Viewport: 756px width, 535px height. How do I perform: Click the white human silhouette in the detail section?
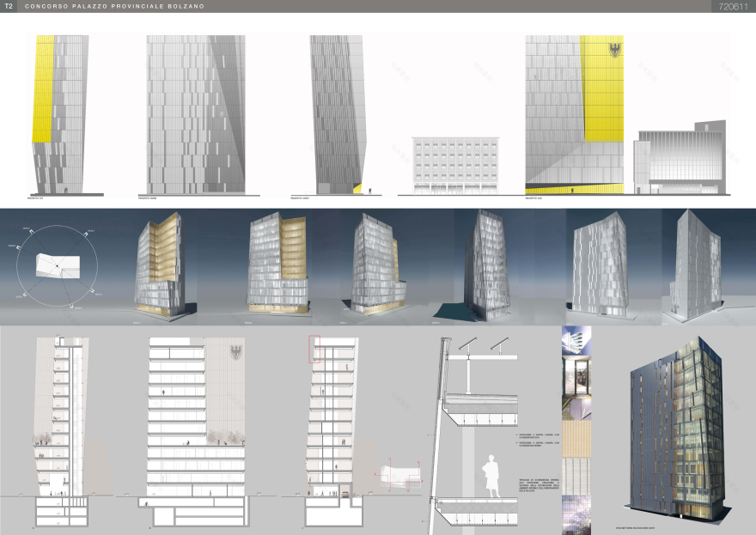494,473
